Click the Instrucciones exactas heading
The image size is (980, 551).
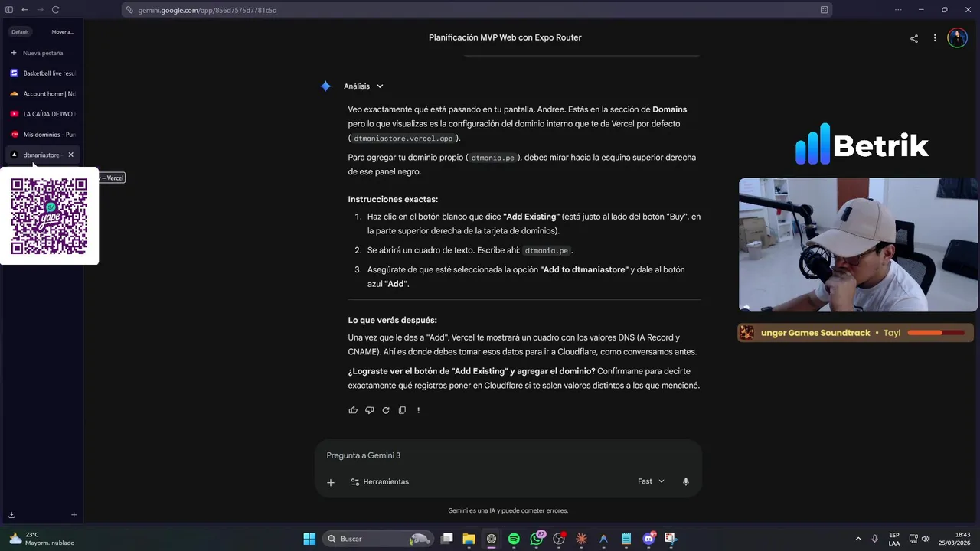click(x=393, y=199)
